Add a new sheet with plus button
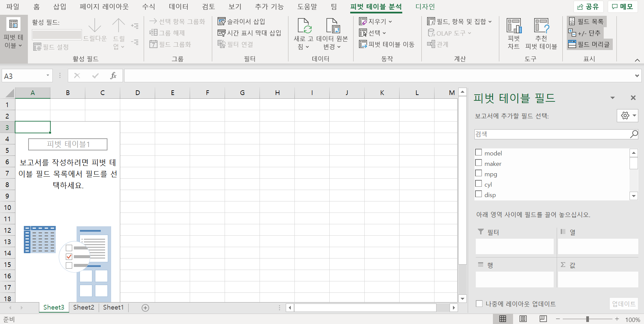This screenshot has height=324, width=644. [x=145, y=308]
